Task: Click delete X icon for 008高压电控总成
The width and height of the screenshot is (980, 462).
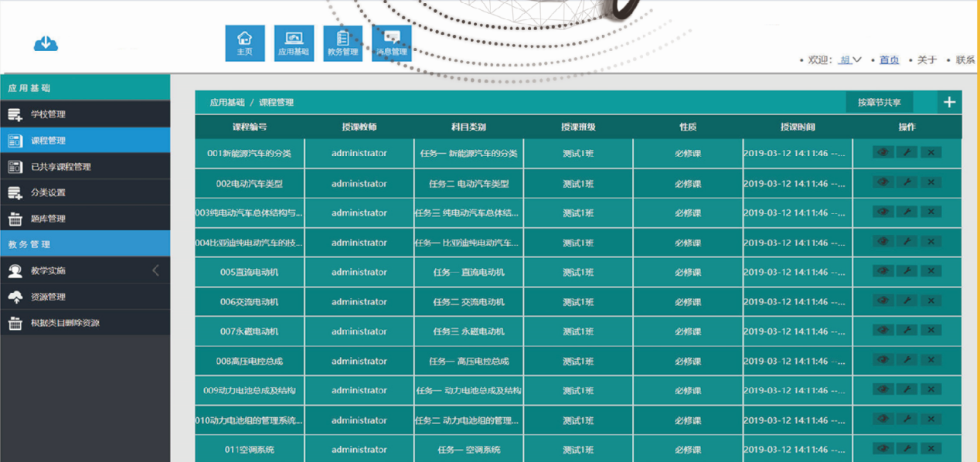Action: [931, 360]
